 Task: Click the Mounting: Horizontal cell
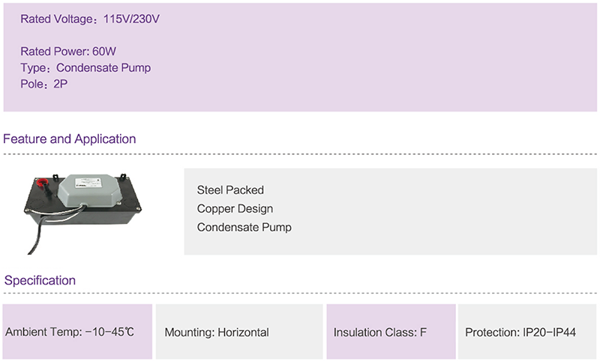tap(239, 332)
